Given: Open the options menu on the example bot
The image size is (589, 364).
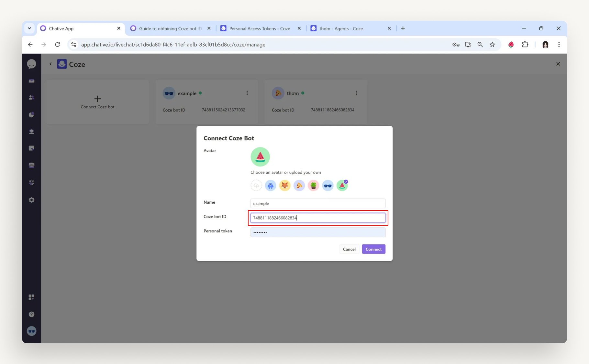Looking at the screenshot, I should [247, 93].
